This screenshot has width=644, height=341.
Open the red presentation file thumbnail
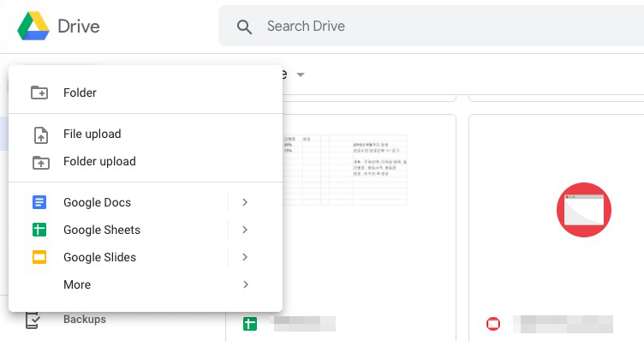click(584, 210)
